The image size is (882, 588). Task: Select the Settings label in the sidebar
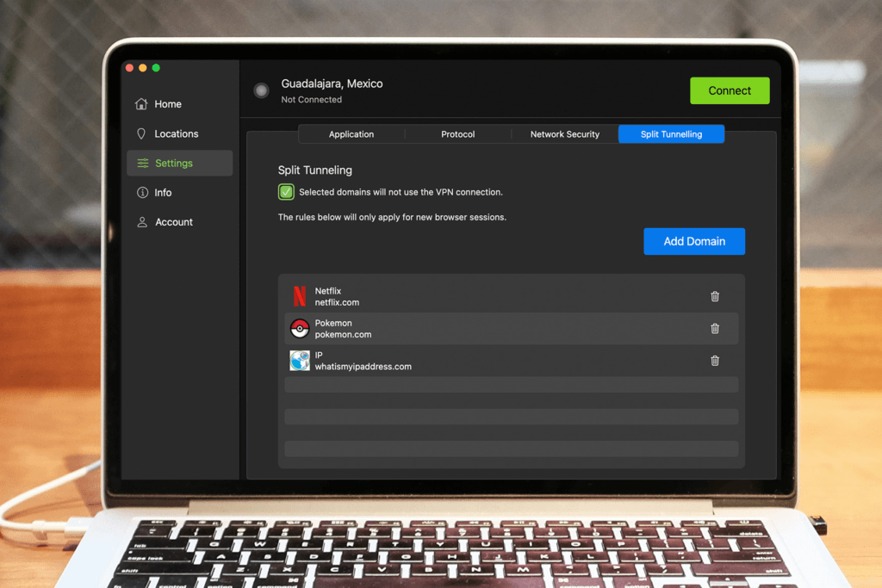(x=174, y=163)
